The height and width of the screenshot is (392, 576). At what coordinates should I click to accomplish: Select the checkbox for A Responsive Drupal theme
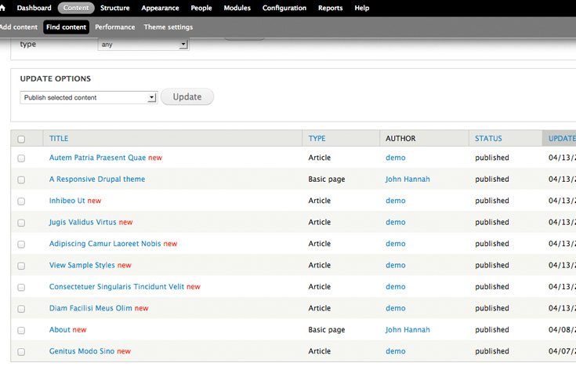click(21, 180)
